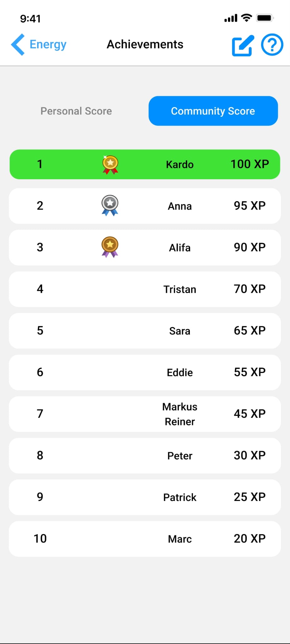The image size is (290, 644).
Task: Switch to Personal Score tab
Action: tap(76, 111)
